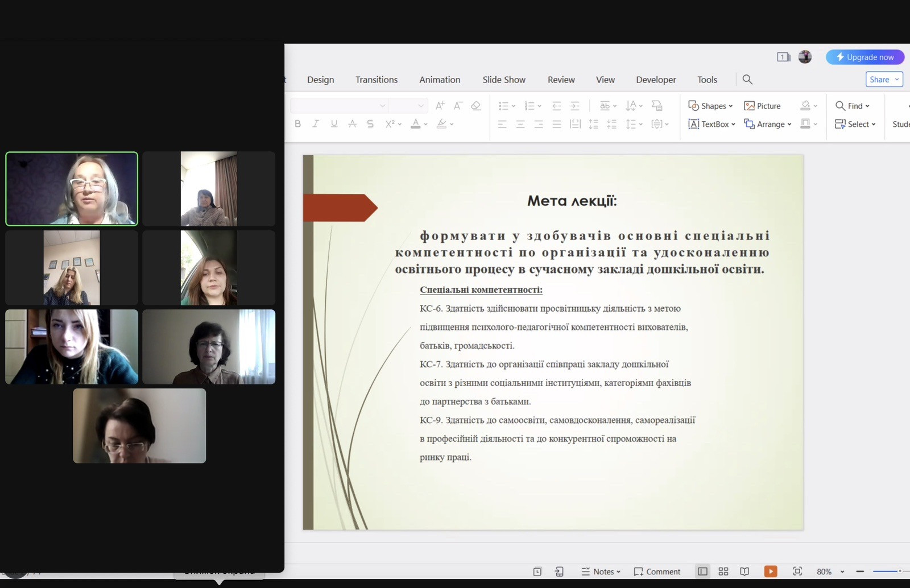The width and height of the screenshot is (910, 588).
Task: Click the Upgrade now button
Action: tap(864, 57)
